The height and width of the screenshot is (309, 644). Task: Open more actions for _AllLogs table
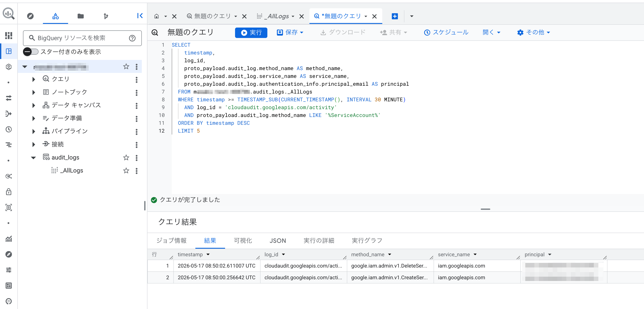(x=137, y=171)
